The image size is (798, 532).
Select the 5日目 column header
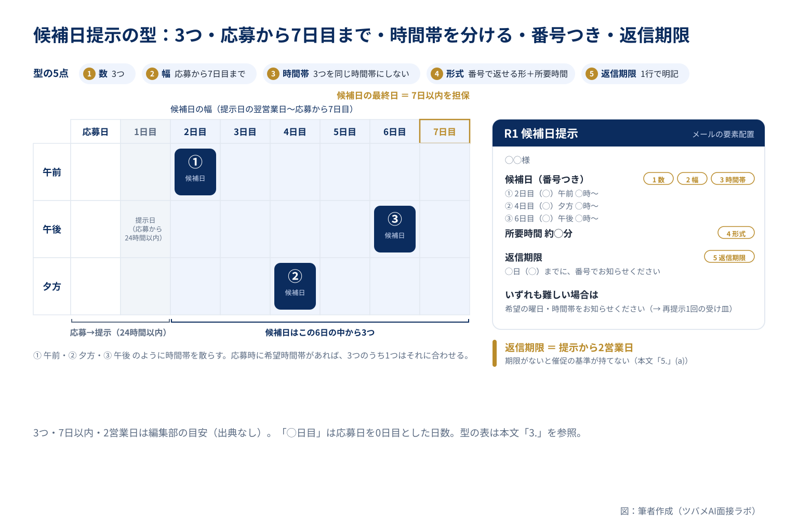click(345, 132)
